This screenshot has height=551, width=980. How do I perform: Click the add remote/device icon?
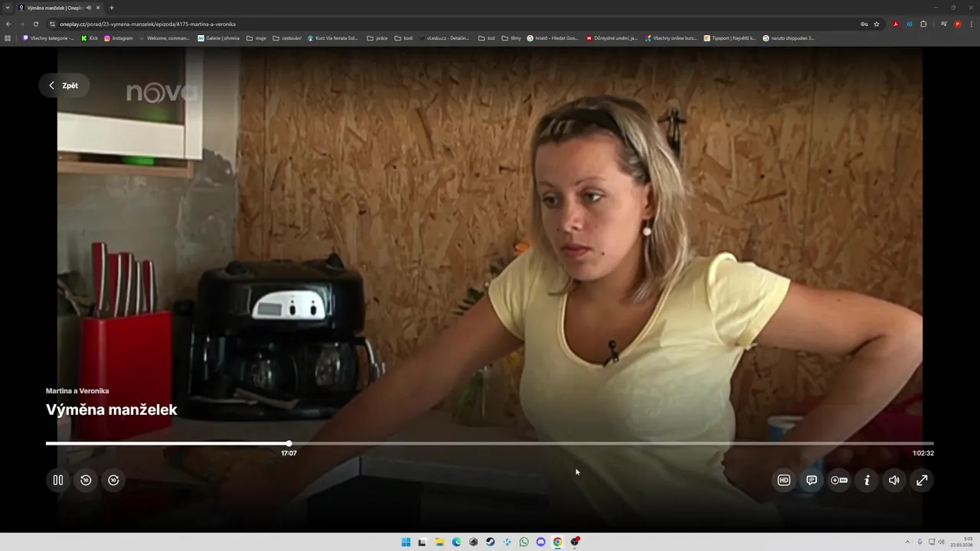coord(839,480)
